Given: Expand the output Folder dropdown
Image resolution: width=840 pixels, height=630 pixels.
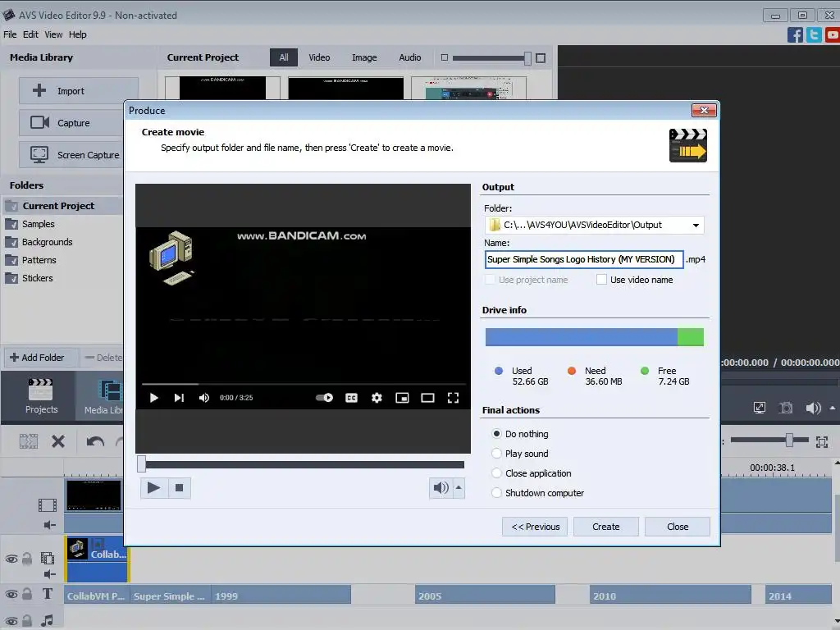Looking at the screenshot, I should point(696,225).
